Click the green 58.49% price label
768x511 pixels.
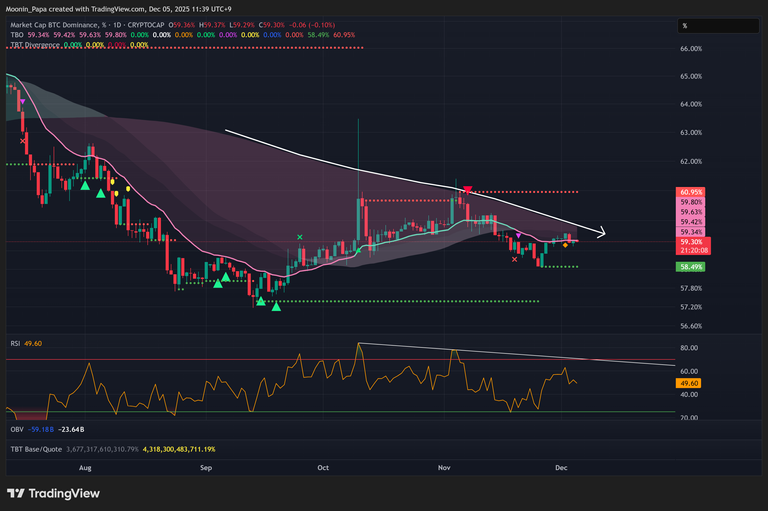click(690, 267)
